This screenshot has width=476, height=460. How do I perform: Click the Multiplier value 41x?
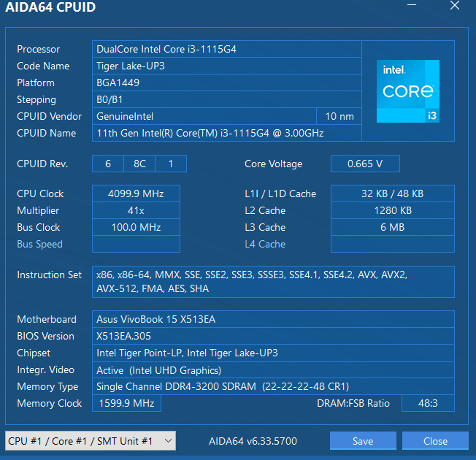(x=136, y=210)
